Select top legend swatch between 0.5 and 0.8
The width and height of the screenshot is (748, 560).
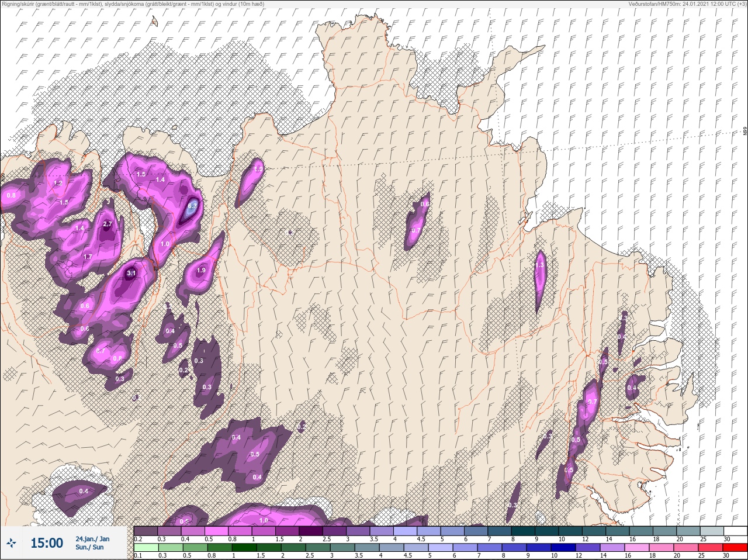[x=217, y=531]
